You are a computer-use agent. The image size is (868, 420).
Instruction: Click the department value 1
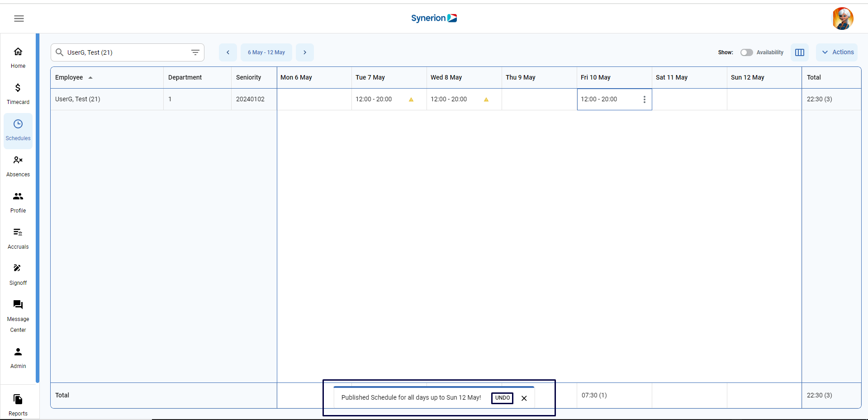point(170,99)
